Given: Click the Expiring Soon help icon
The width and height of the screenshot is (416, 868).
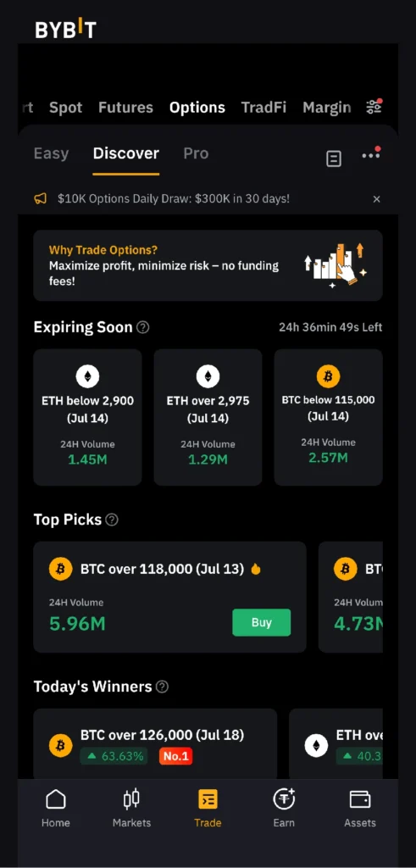Looking at the screenshot, I should pos(142,327).
